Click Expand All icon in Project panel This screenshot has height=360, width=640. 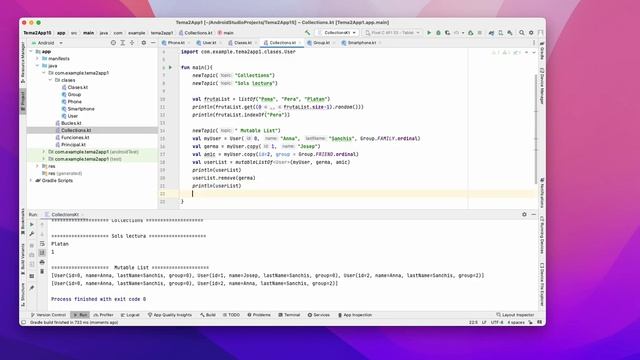point(122,43)
